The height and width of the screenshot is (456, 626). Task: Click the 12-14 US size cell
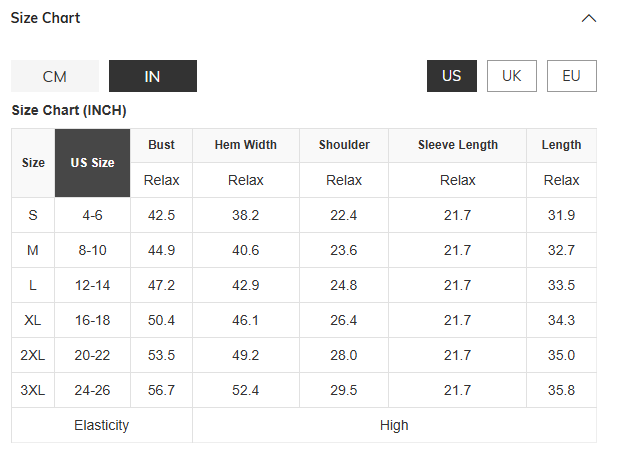tap(93, 285)
